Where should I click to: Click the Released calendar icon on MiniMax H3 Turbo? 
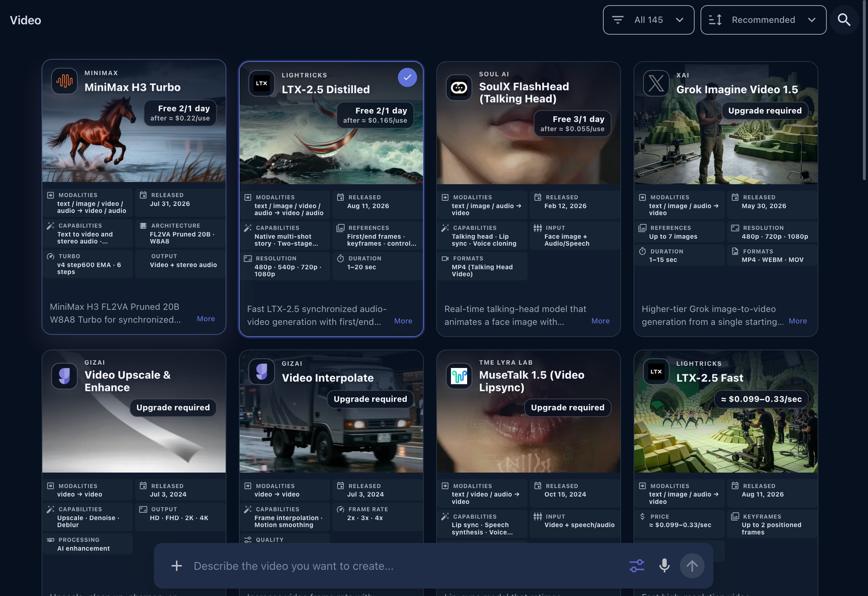143,195
